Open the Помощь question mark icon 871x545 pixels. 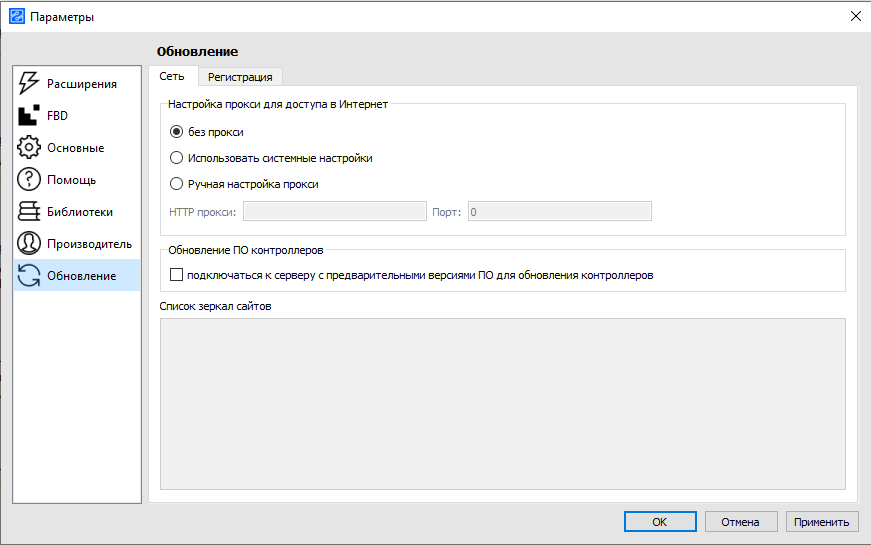coord(28,179)
